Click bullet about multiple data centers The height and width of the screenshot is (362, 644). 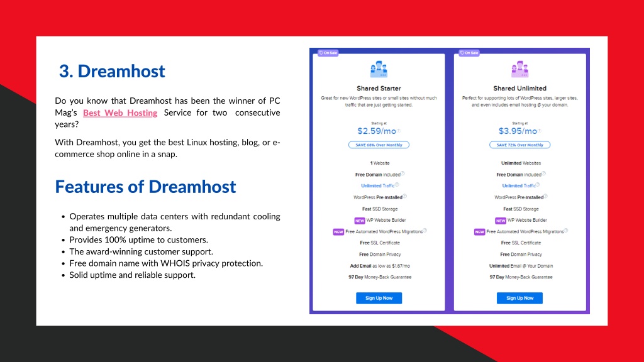175,222
